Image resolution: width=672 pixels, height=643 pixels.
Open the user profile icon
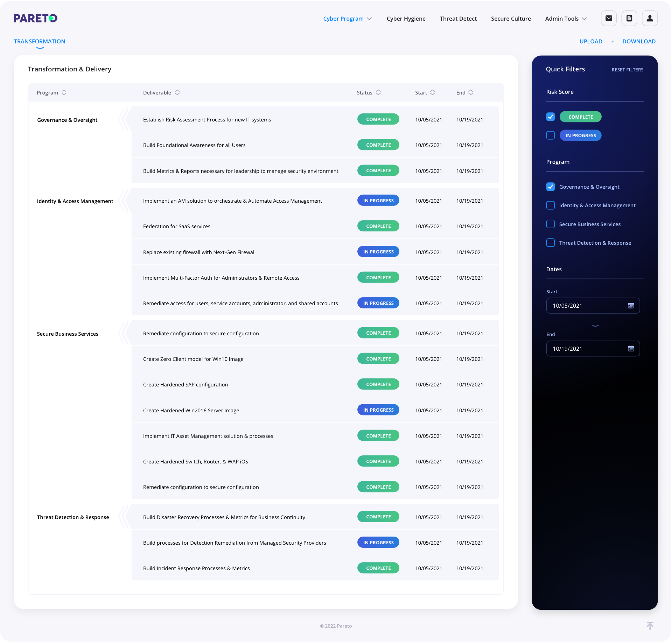click(650, 18)
